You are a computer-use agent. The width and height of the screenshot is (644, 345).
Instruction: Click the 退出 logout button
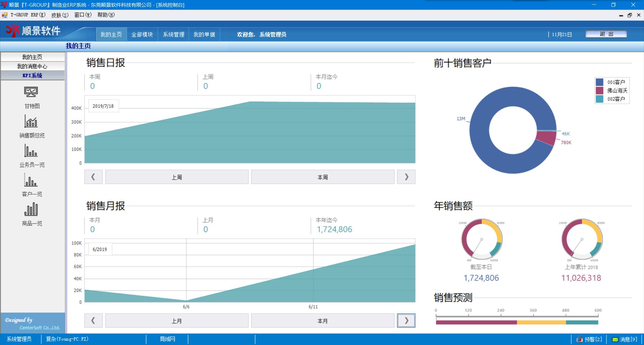coord(606,34)
